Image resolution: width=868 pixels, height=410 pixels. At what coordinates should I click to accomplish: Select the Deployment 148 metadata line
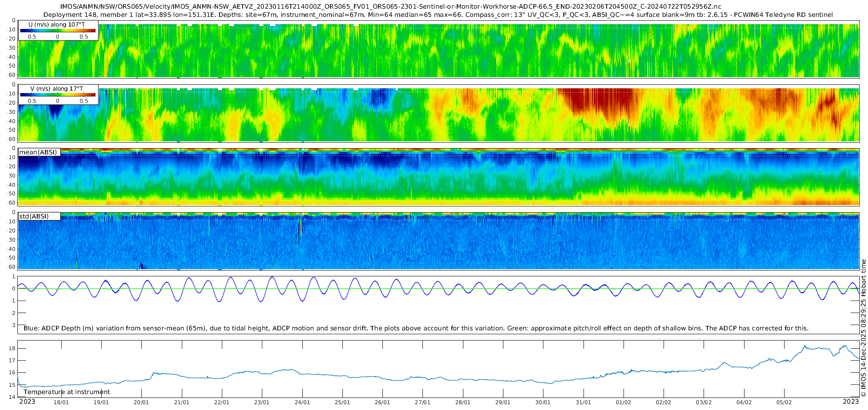point(438,15)
